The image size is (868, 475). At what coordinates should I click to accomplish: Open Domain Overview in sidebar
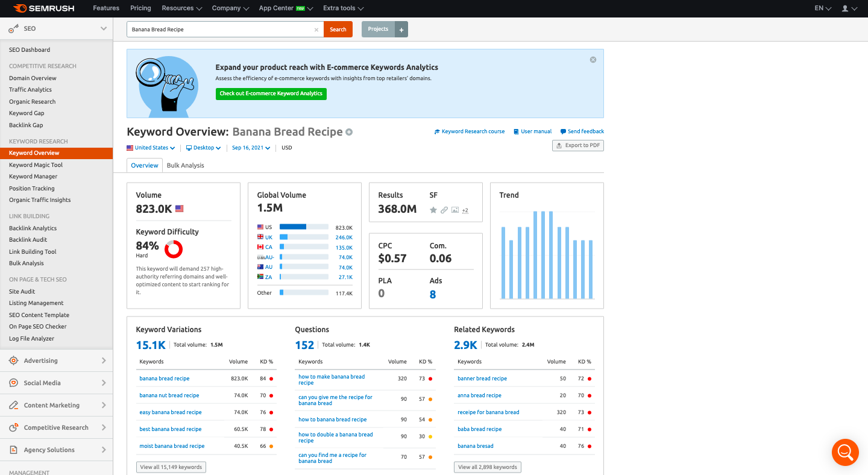pos(33,78)
